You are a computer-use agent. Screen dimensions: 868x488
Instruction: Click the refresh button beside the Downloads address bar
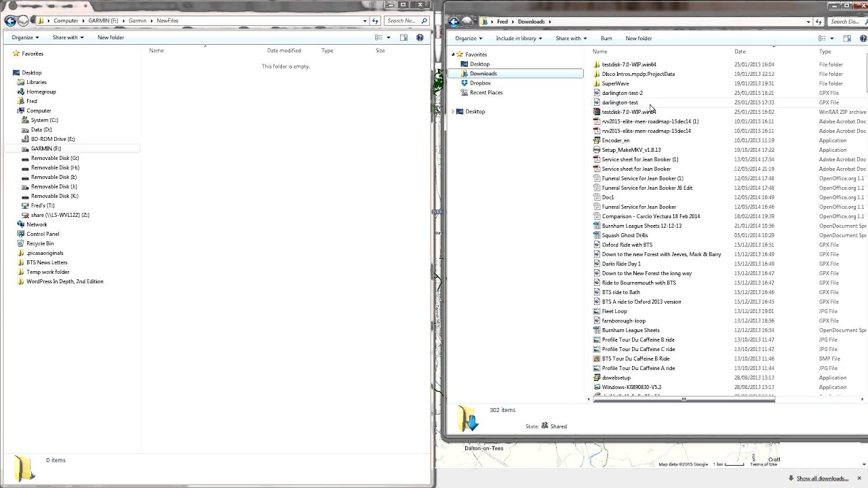coord(818,22)
